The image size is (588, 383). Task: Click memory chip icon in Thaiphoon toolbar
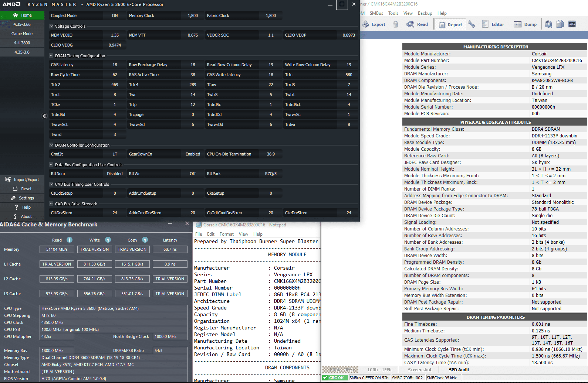tap(572, 24)
